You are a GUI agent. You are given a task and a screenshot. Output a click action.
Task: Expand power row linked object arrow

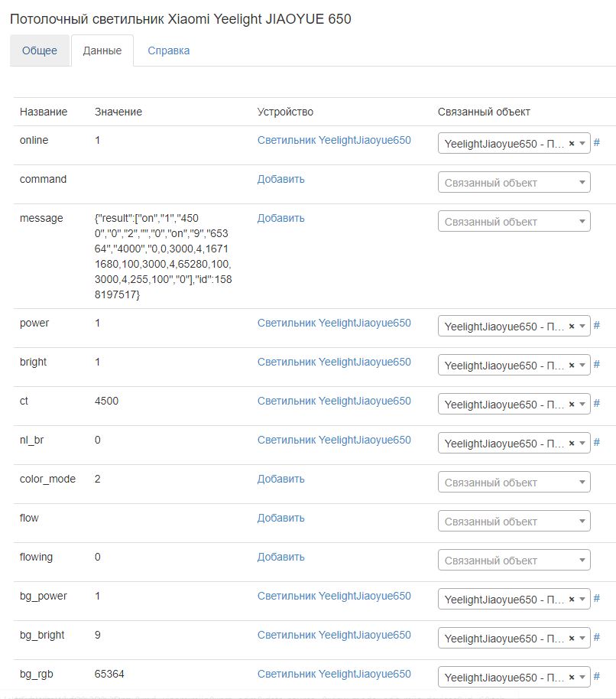(x=582, y=327)
